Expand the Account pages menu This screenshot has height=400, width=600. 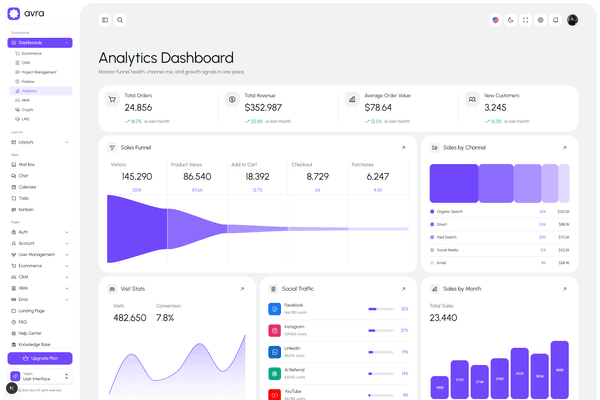(x=40, y=243)
